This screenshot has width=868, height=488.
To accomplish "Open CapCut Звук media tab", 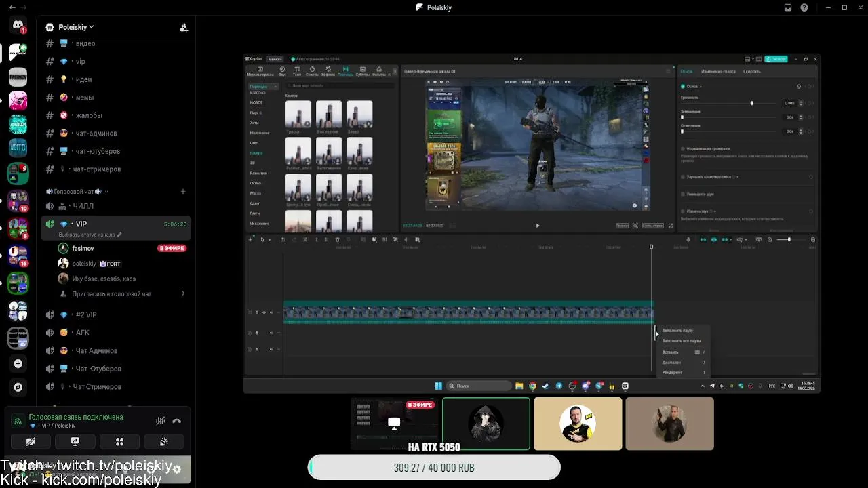I will point(282,71).
